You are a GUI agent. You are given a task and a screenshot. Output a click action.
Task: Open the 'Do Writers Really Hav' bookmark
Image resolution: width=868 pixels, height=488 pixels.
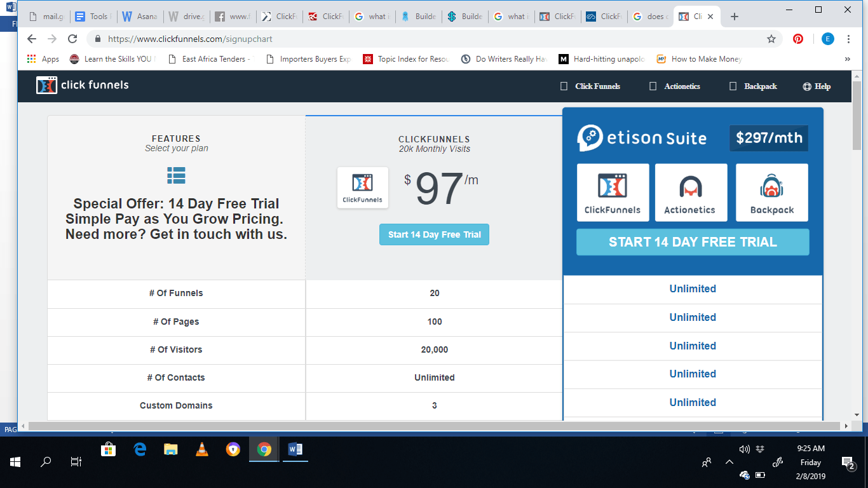[x=504, y=59]
